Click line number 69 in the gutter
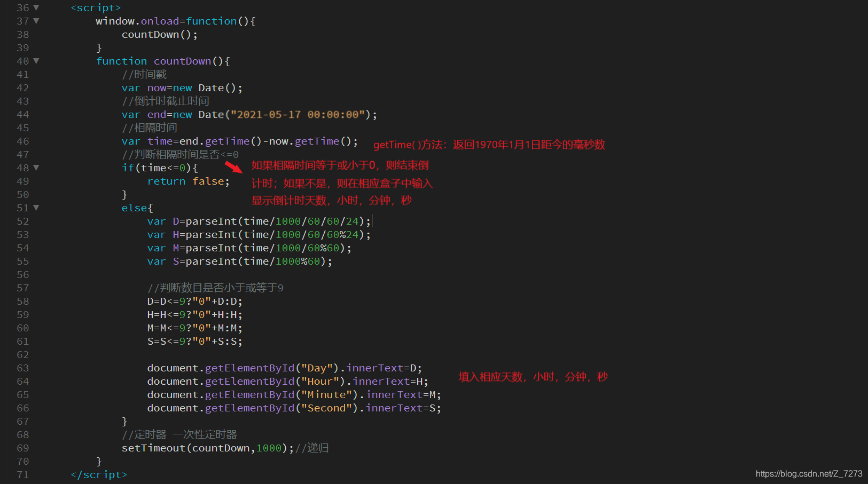This screenshot has height=484, width=868. click(x=23, y=448)
